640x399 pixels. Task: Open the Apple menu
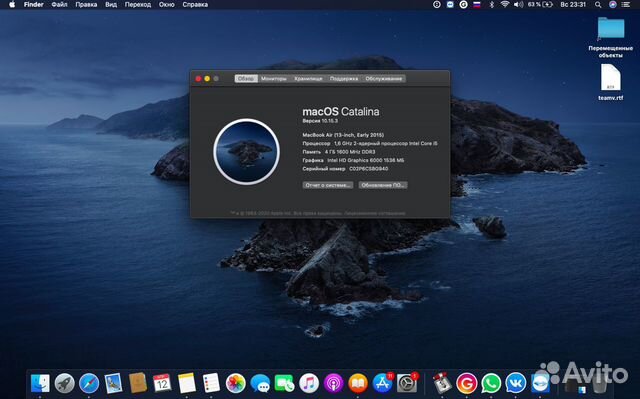click(12, 4)
